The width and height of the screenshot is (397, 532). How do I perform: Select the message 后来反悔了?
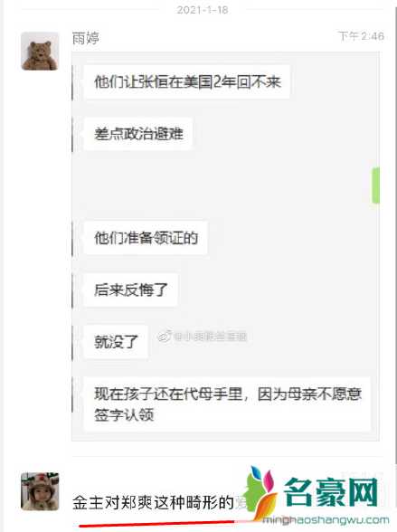tap(130, 290)
